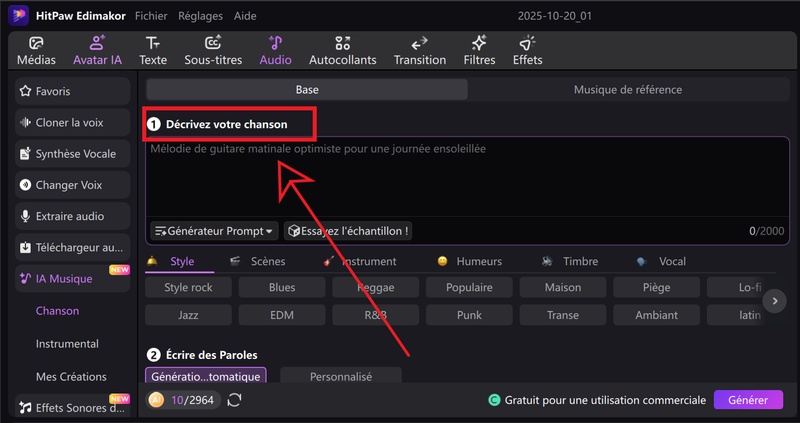
Task: Open the Médias panel
Action: pyautogui.click(x=36, y=50)
